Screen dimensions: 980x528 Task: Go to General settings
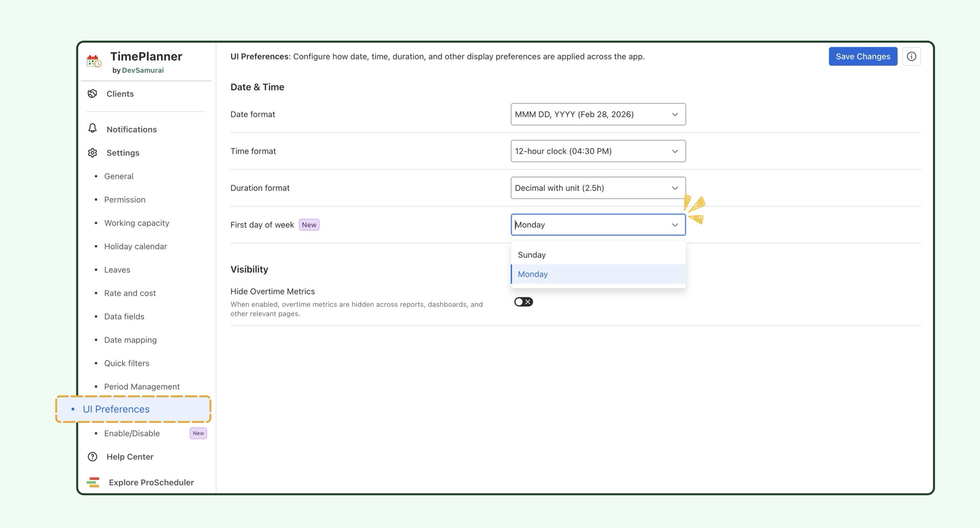[119, 176]
